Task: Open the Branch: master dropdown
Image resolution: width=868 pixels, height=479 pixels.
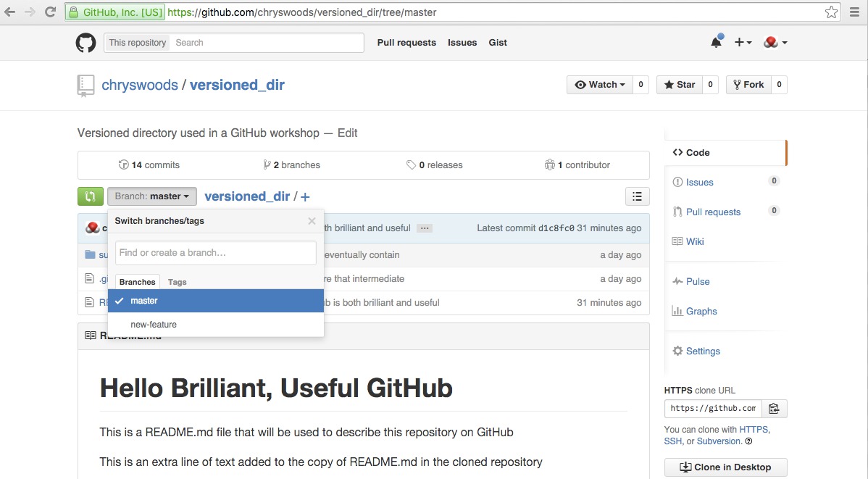Action: click(x=151, y=196)
